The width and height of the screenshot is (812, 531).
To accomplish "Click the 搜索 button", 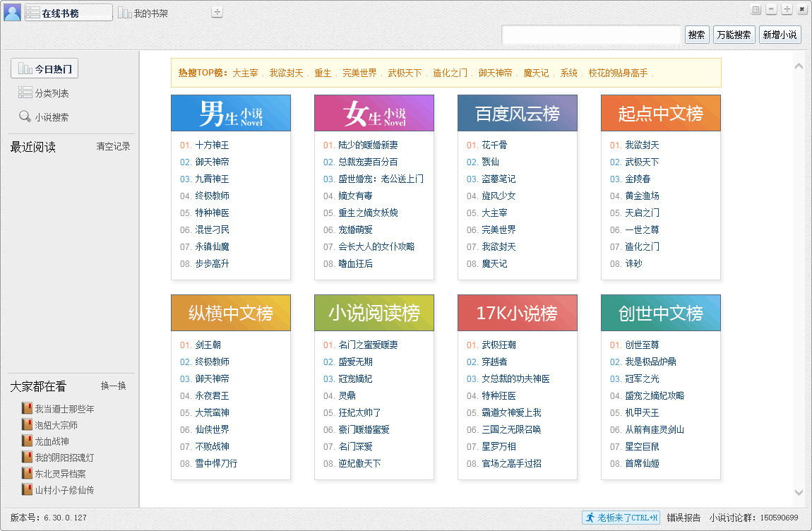I will coord(696,35).
